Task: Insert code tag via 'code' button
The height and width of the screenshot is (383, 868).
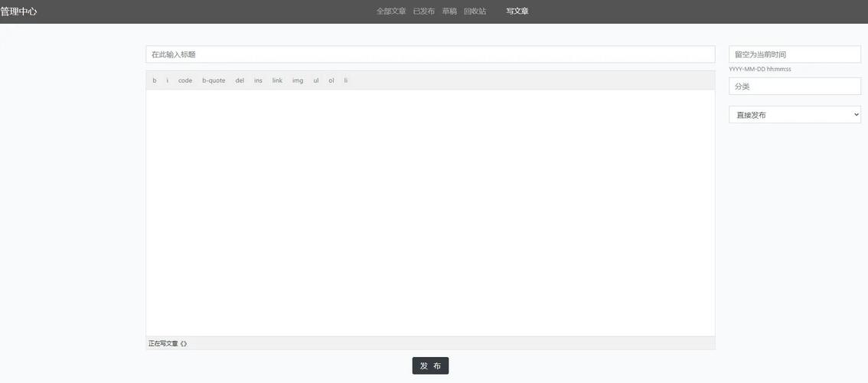Action: (185, 80)
